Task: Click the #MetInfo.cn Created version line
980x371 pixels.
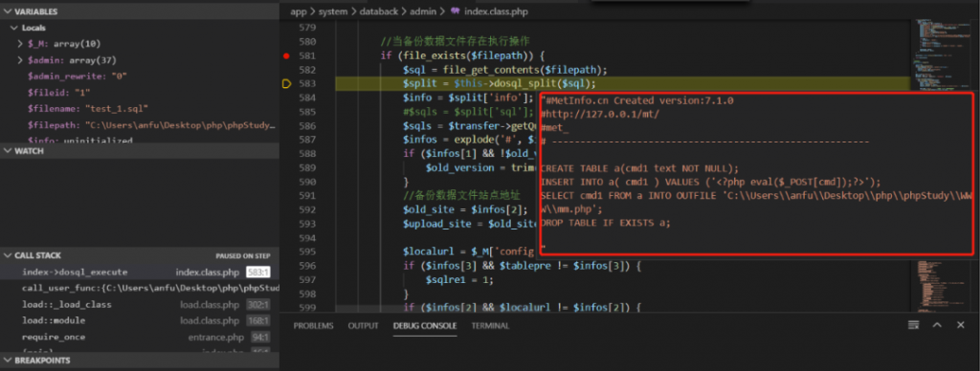Action: tap(636, 100)
